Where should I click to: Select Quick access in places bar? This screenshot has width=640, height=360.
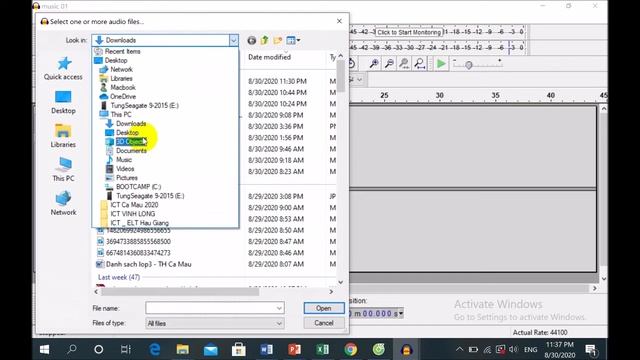(63, 68)
